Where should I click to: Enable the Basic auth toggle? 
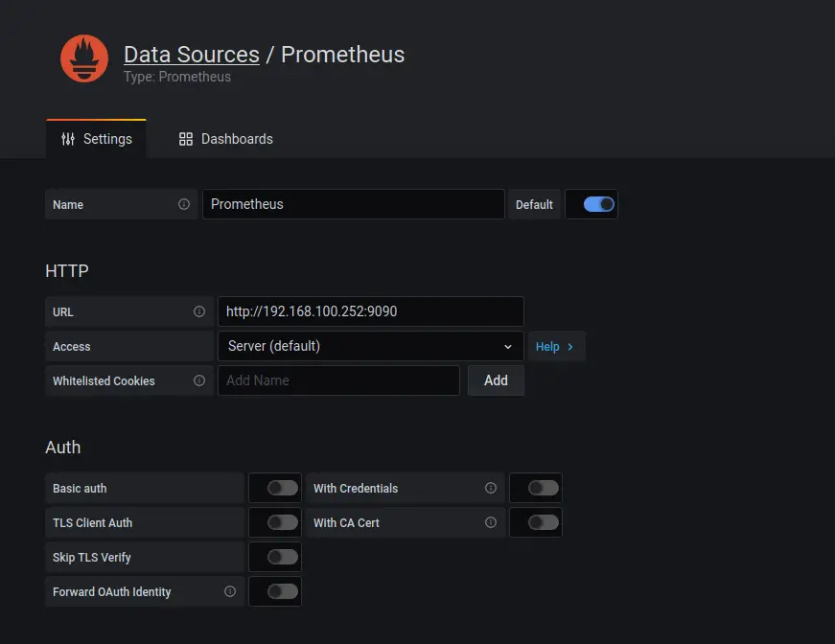coord(282,488)
